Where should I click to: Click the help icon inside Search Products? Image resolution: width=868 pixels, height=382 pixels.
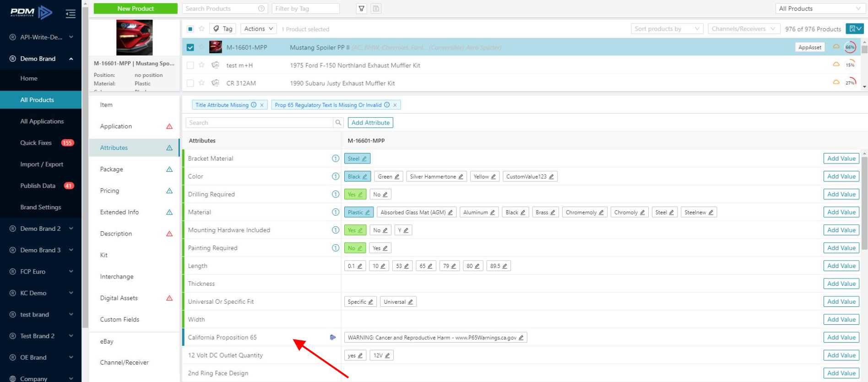[261, 9]
